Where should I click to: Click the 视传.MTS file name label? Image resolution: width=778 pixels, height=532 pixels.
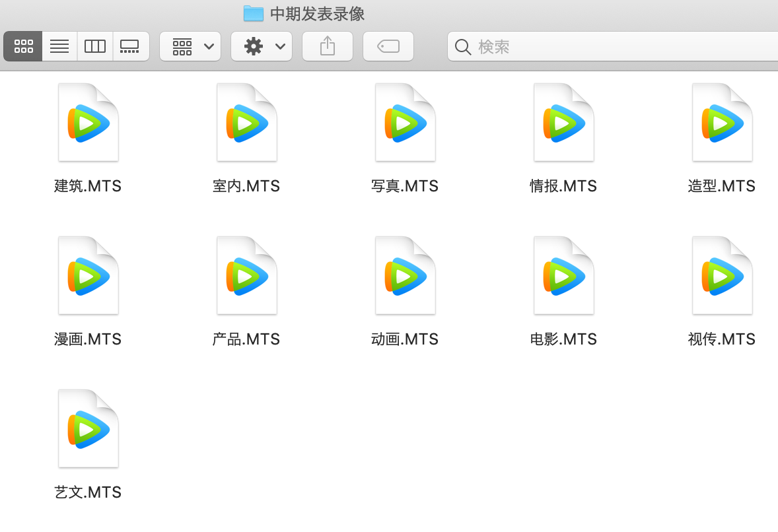pyautogui.click(x=721, y=339)
